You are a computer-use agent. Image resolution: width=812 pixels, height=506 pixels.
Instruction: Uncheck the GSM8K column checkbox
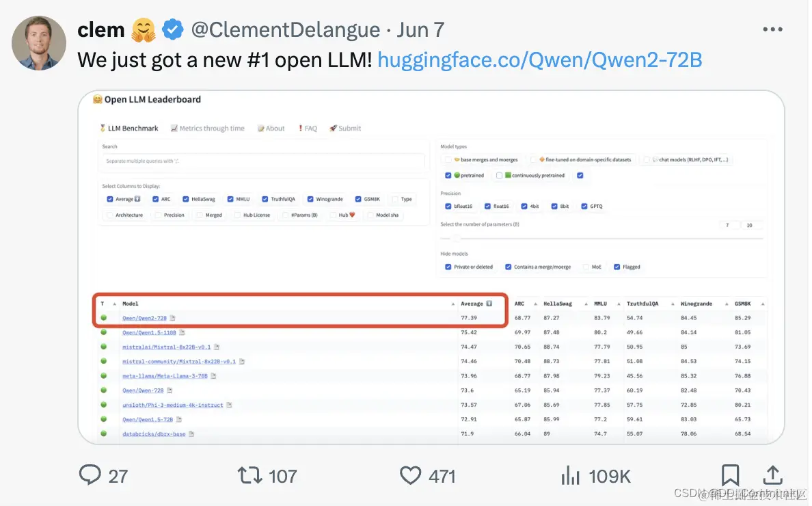[358, 199]
